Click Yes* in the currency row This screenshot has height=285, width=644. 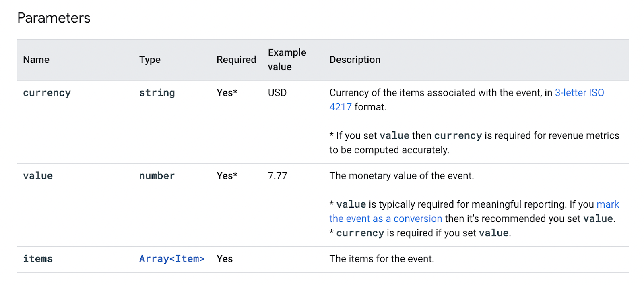227,93
